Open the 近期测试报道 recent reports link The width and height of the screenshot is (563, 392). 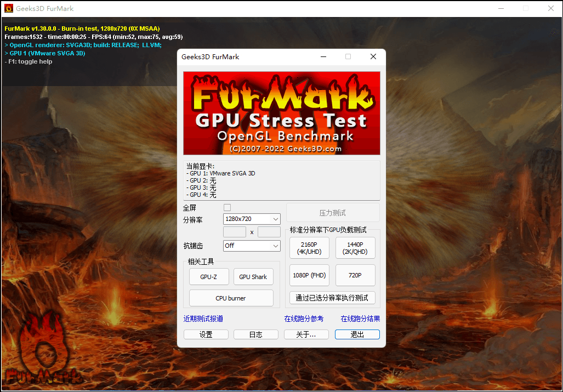pyautogui.click(x=204, y=318)
